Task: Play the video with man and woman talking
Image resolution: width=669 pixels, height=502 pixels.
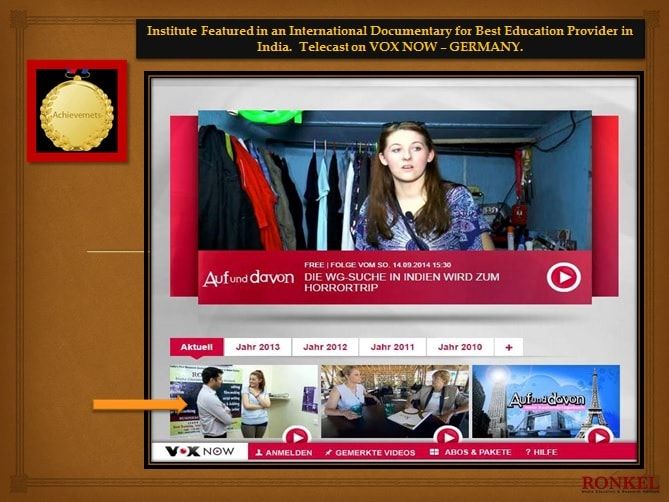Action: pyautogui.click(x=297, y=437)
